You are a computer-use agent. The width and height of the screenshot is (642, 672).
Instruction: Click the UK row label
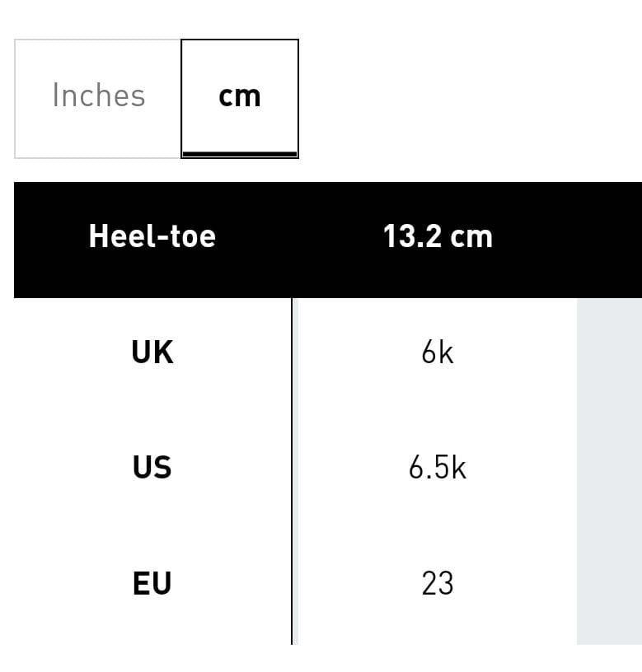coord(152,352)
